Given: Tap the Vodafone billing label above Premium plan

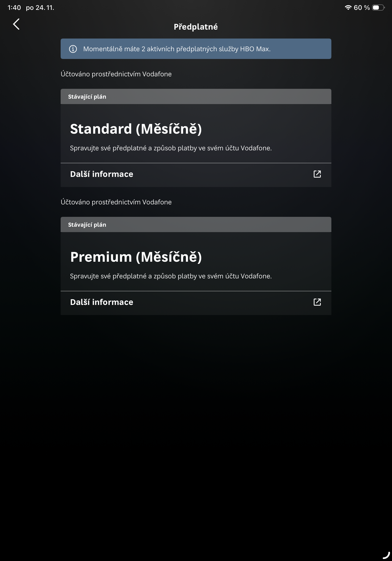Looking at the screenshot, I should [x=116, y=202].
